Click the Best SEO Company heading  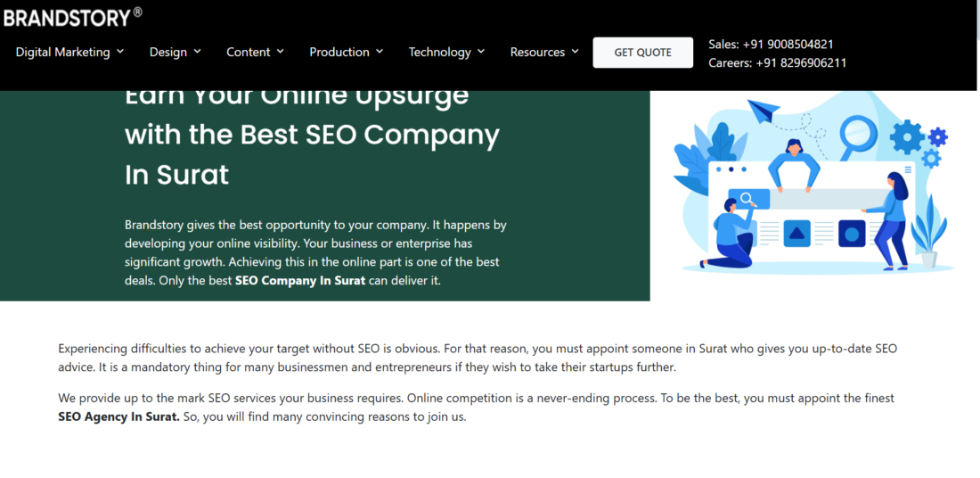pos(312,135)
